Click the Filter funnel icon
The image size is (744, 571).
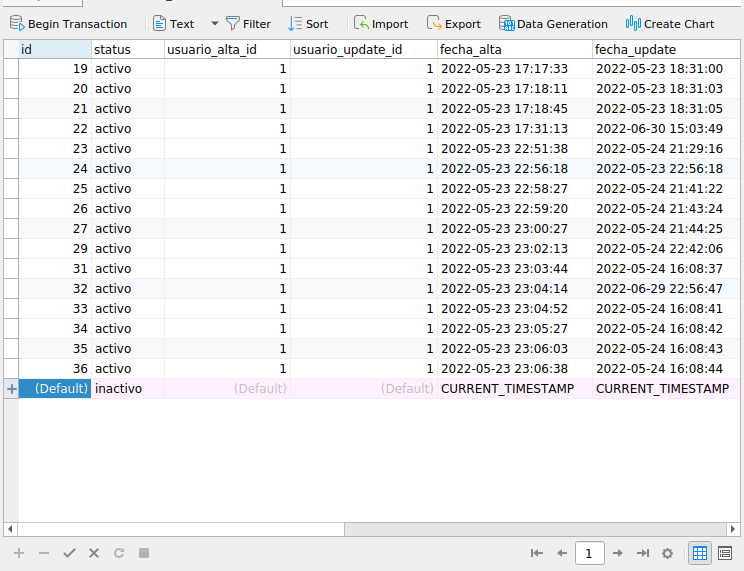[233, 23]
